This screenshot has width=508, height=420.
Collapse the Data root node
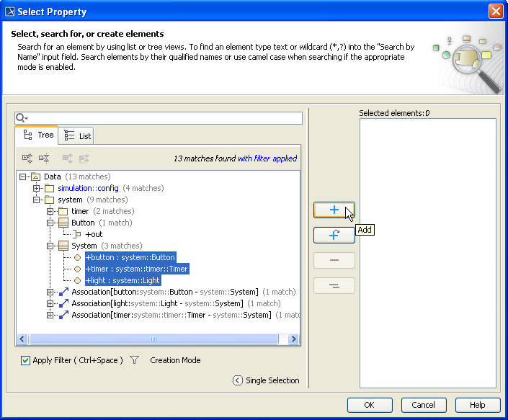[22, 177]
